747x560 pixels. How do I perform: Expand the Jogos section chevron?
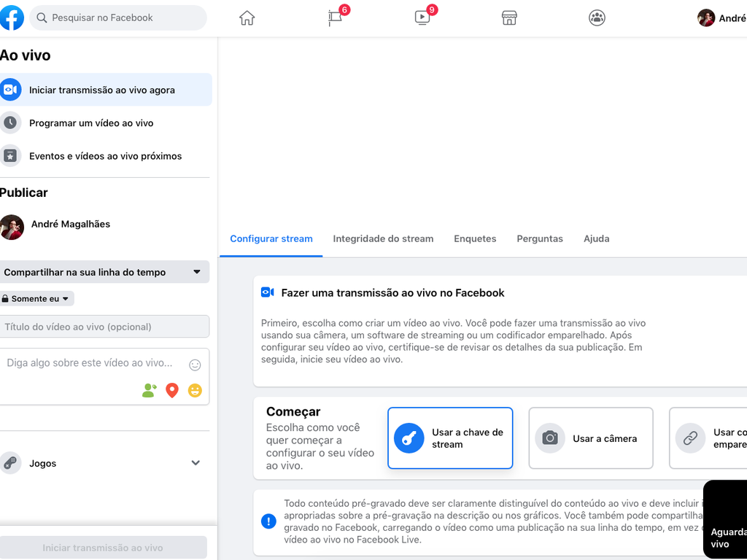point(196,463)
